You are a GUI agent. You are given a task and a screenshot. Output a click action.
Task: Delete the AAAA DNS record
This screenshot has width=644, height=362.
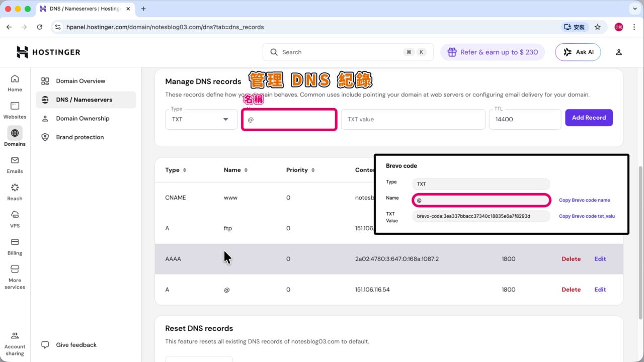pos(571,259)
